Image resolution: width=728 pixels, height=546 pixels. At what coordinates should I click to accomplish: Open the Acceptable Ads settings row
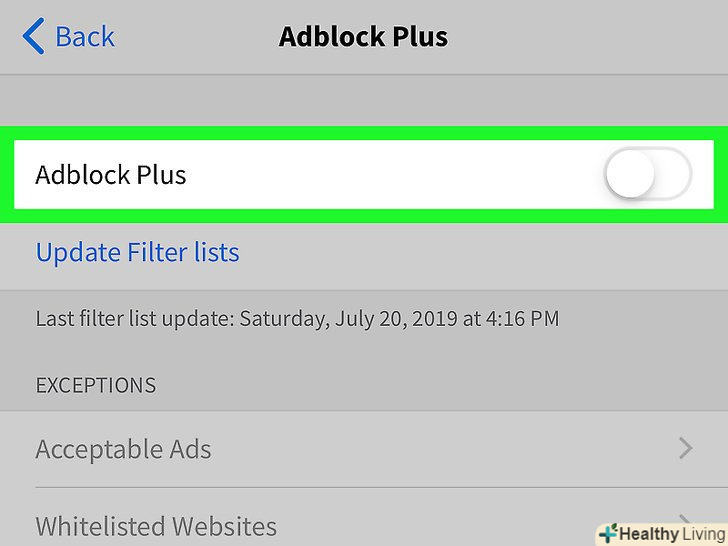(124, 449)
